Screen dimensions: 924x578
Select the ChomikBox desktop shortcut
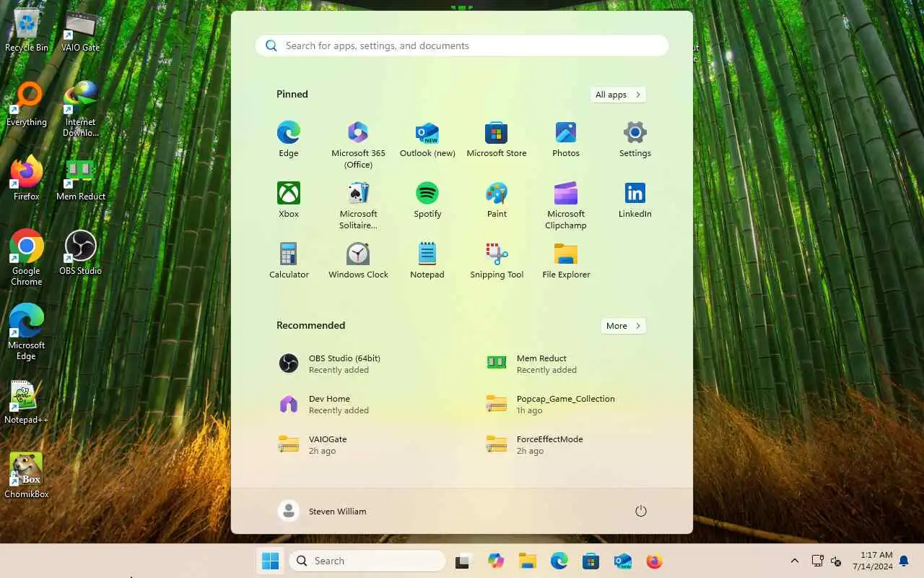[27, 476]
